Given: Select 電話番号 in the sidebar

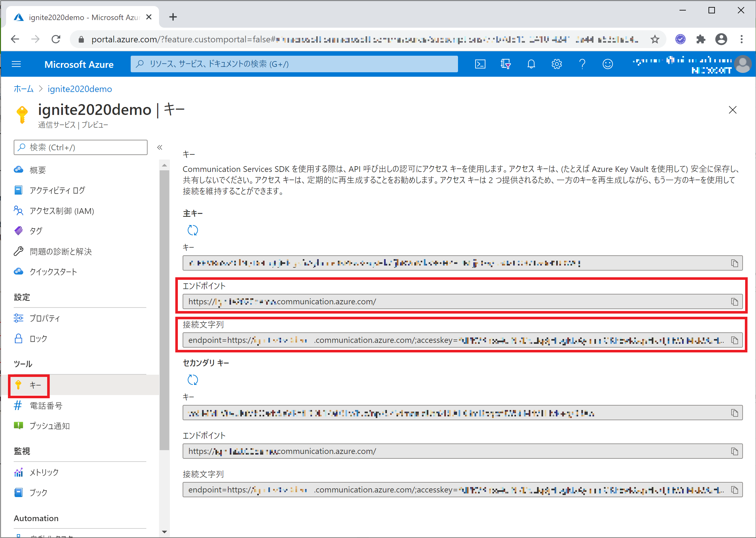Looking at the screenshot, I should click(46, 406).
